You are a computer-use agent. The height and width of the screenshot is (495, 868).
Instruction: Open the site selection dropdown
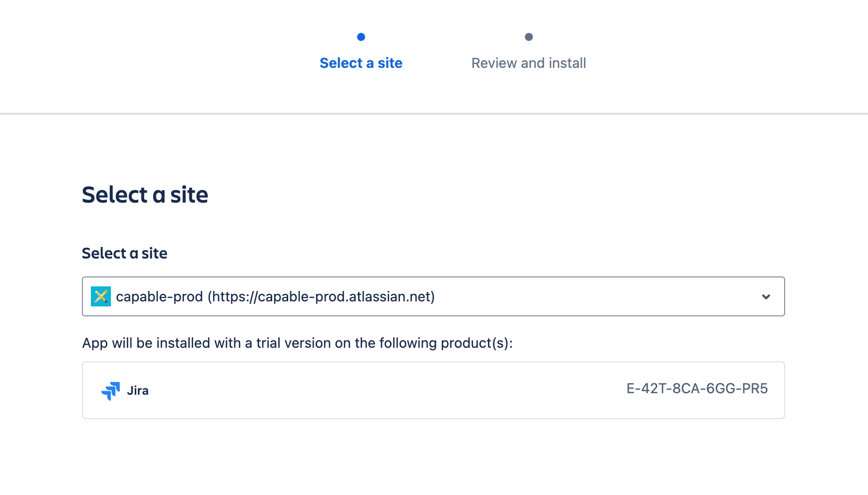(x=434, y=296)
